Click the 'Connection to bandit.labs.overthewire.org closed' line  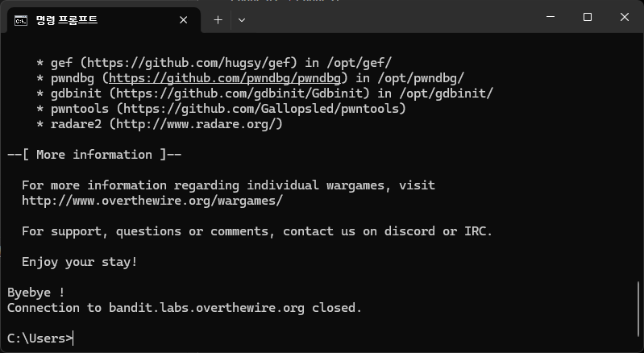pos(185,308)
